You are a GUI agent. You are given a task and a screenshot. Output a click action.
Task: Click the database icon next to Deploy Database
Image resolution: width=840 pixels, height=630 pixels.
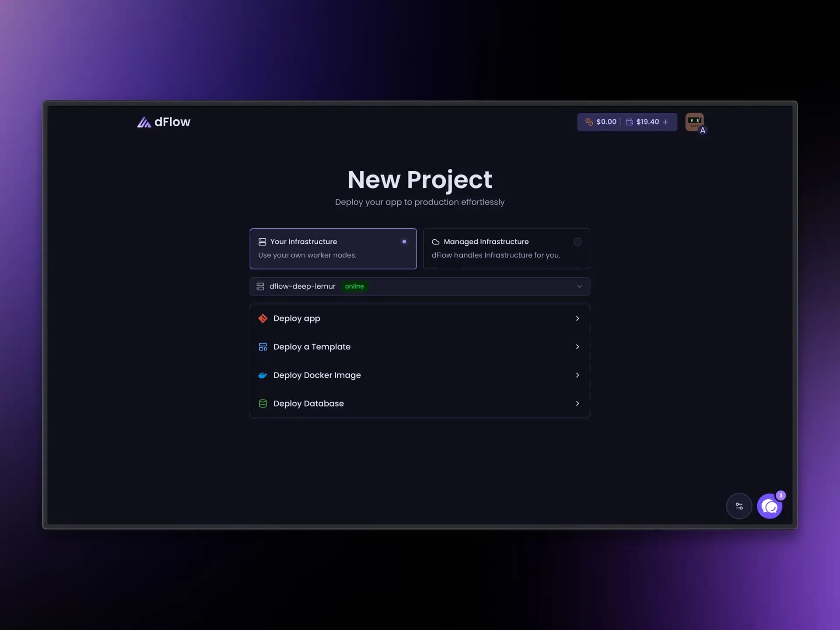[263, 403]
